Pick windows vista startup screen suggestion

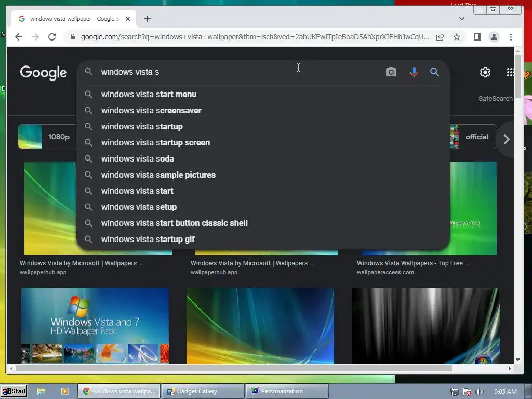[x=263, y=142]
